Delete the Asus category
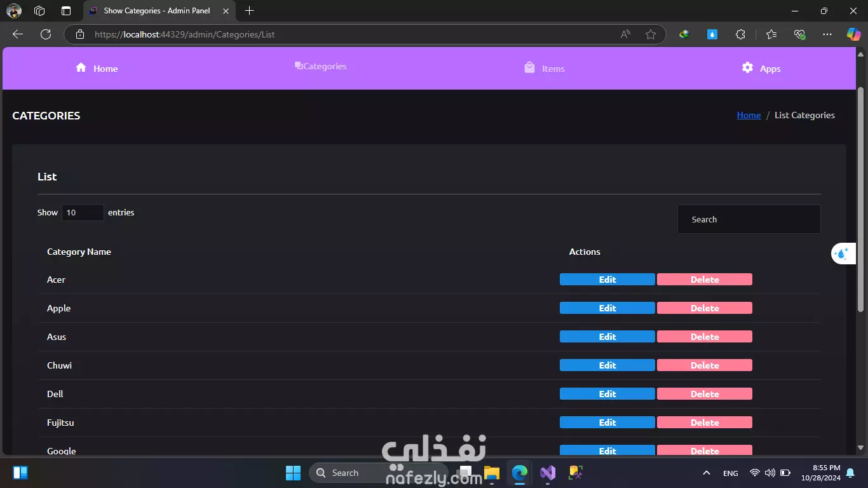Viewport: 868px width, 488px height. pos(705,337)
